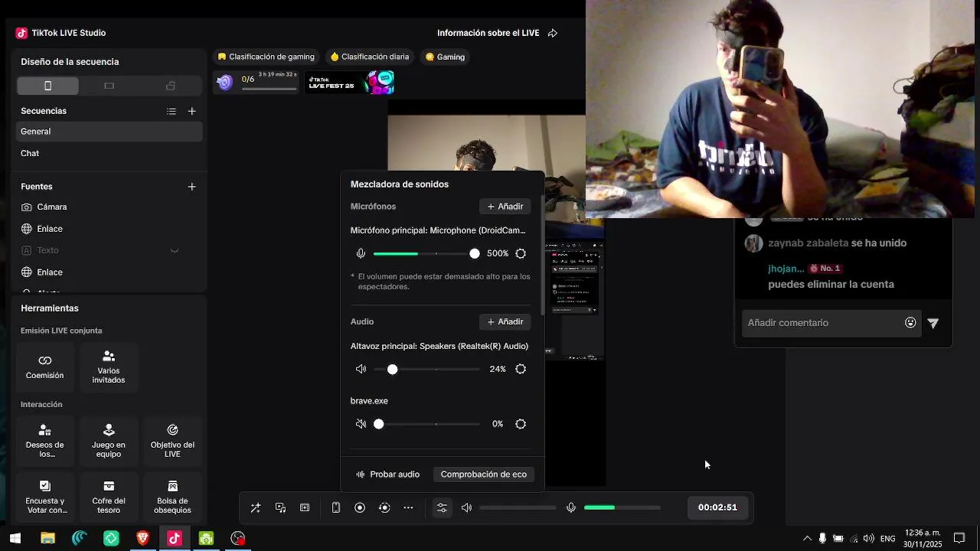Open the magic wand effects tool
Image resolution: width=980 pixels, height=551 pixels.
point(256,508)
